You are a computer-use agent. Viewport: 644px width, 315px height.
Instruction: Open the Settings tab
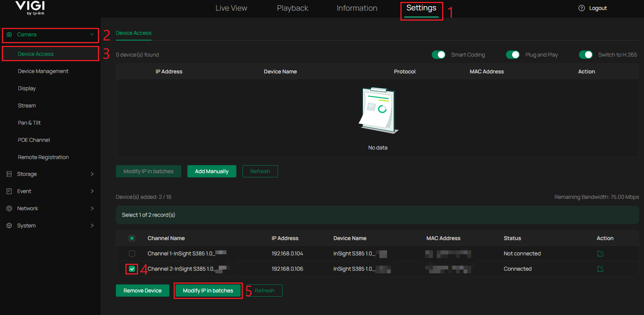coord(421,8)
